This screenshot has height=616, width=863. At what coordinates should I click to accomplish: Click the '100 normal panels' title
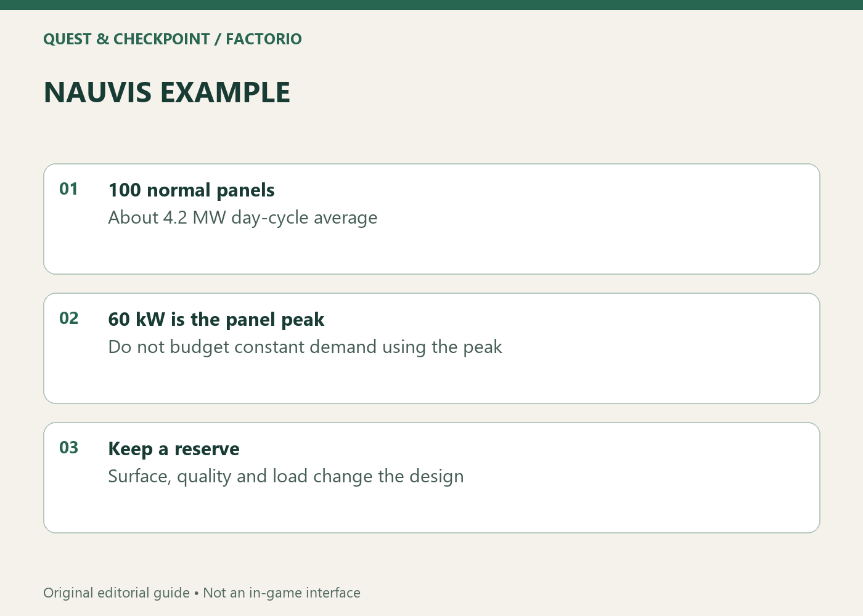(x=191, y=190)
